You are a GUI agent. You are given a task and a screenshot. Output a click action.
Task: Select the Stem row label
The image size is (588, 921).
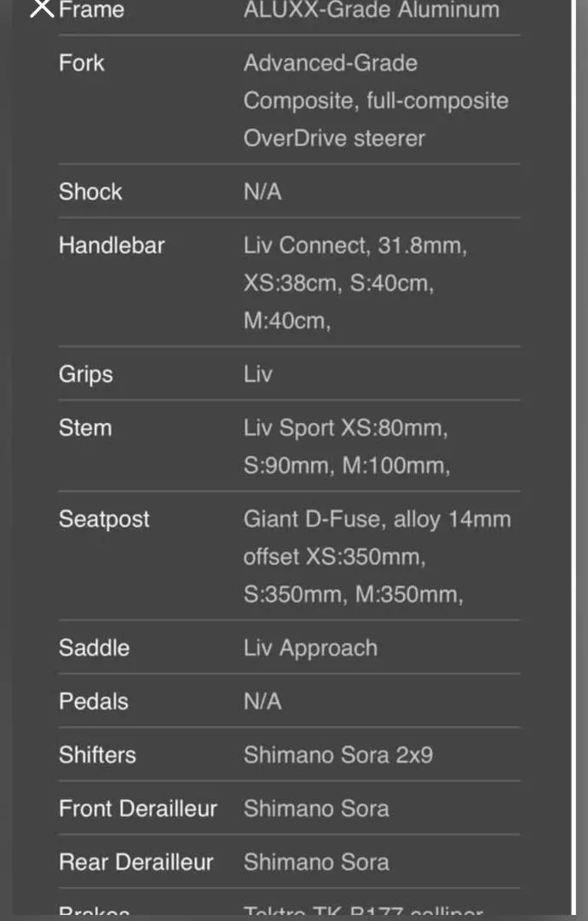point(85,428)
